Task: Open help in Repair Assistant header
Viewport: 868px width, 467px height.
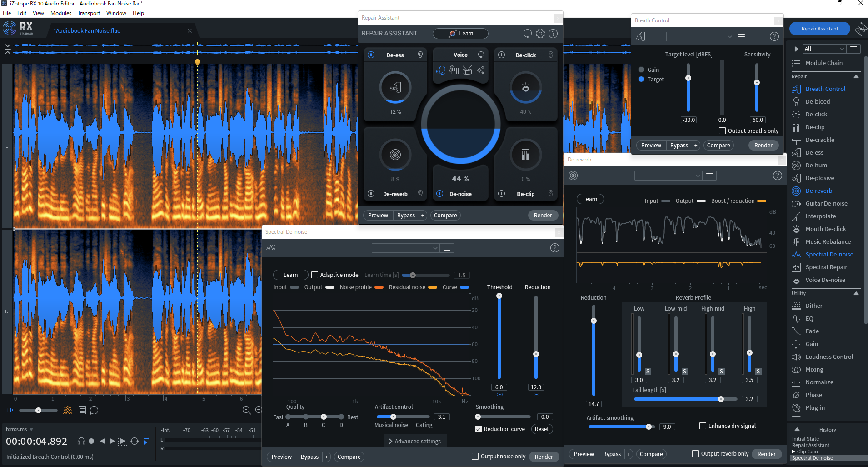Action: [x=553, y=34]
